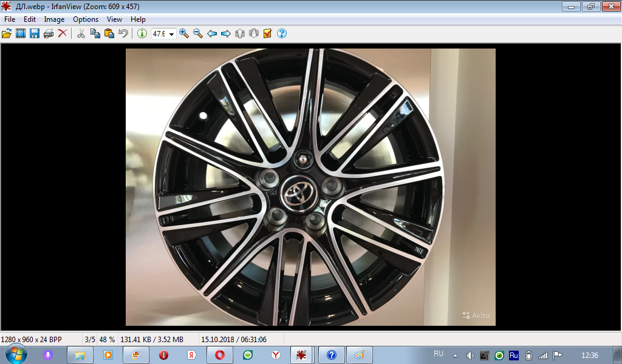Click the Cut scissors icon
The width and height of the screenshot is (622, 364).
click(x=81, y=33)
